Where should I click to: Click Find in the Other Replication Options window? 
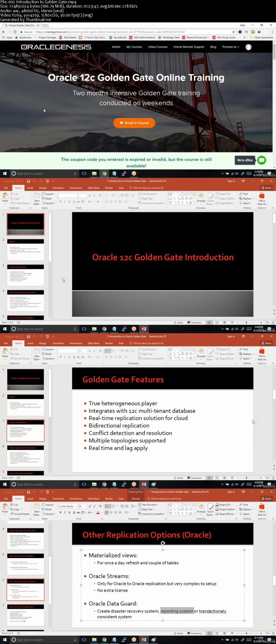pos(244,505)
